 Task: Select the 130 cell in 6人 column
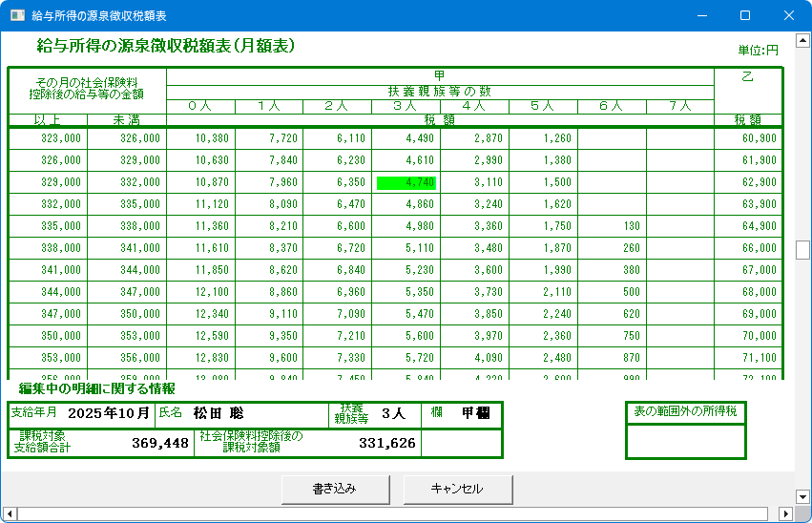pyautogui.click(x=612, y=226)
